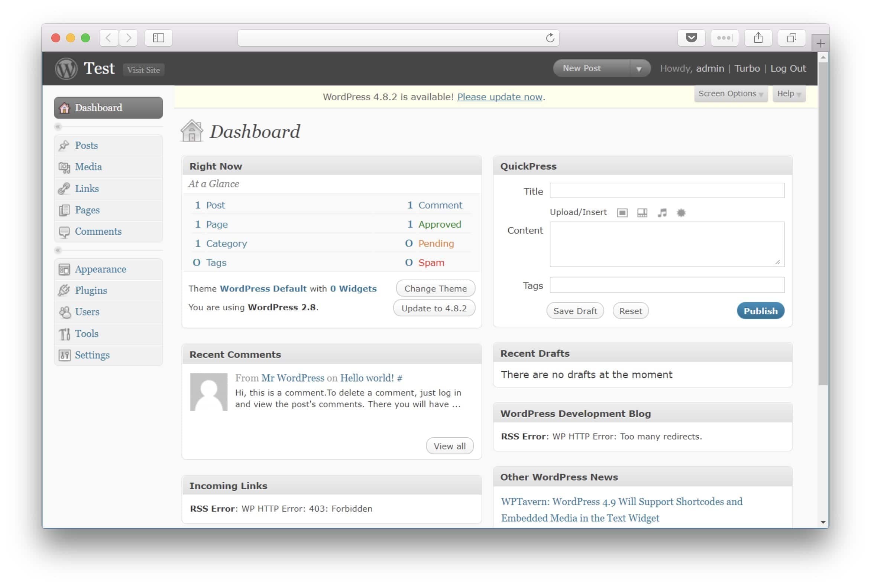Open the Plugins menu item
This screenshot has height=588, width=871.
(91, 291)
